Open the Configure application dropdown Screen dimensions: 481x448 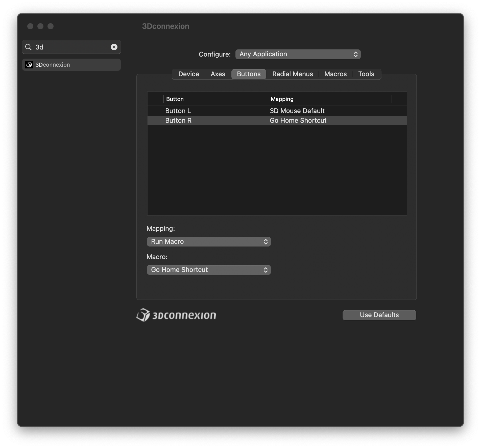coord(298,54)
